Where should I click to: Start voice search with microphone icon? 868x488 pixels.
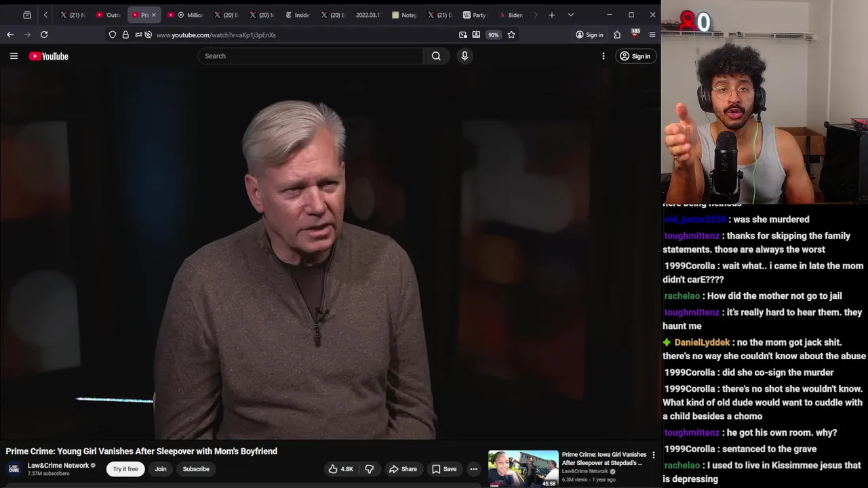465,56
